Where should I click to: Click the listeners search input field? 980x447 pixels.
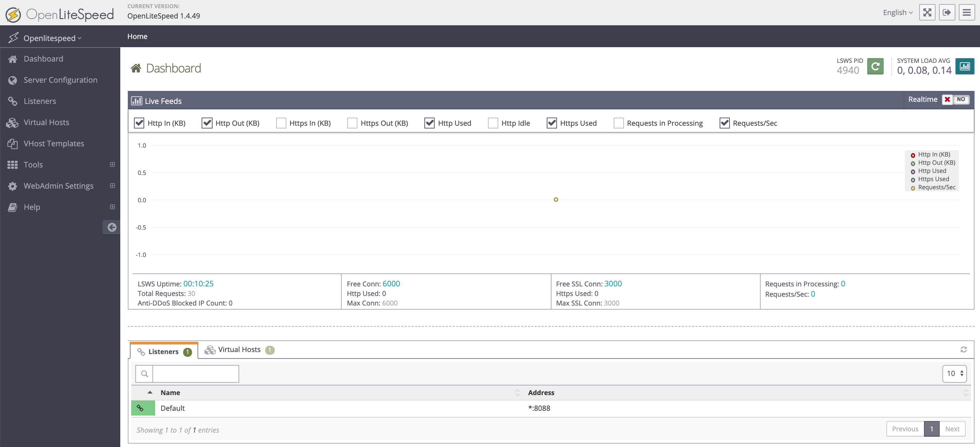coord(195,374)
